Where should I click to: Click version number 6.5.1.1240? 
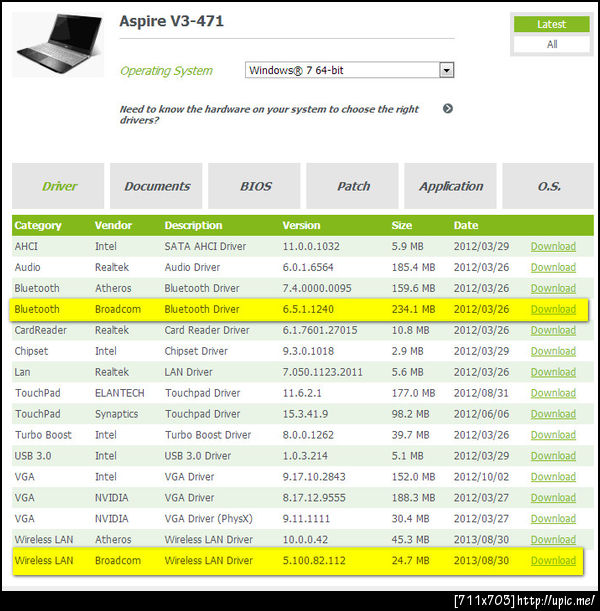[308, 309]
